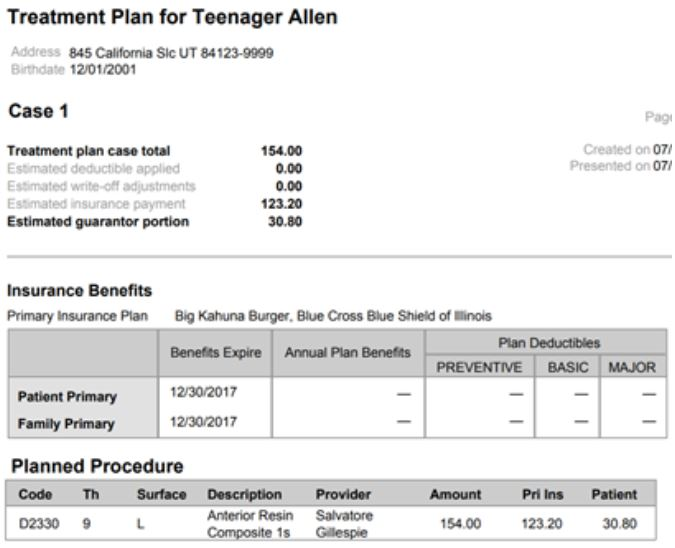Click the Insurance Benefits section heading
The image size is (675, 548).
coord(79,291)
